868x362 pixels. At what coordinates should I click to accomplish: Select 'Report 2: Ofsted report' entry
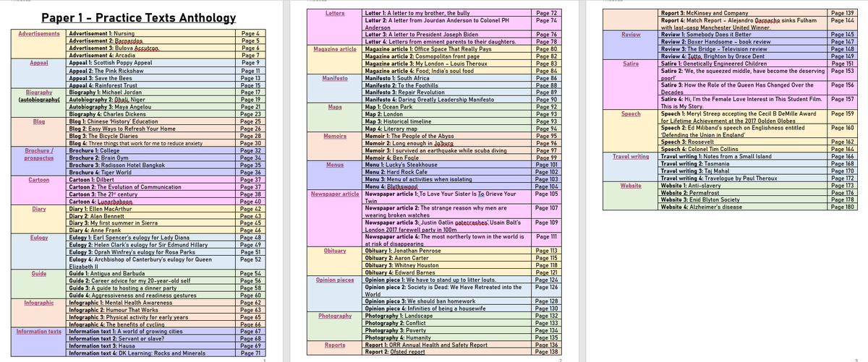click(x=396, y=352)
